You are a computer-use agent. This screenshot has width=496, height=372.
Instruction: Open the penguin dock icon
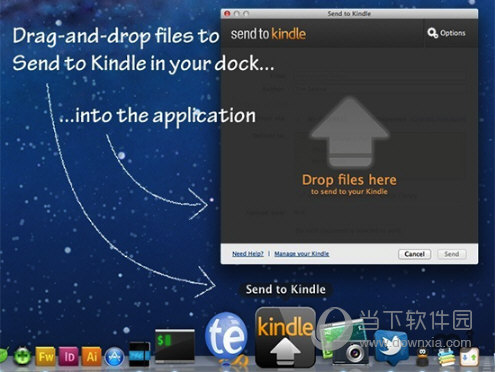423,357
